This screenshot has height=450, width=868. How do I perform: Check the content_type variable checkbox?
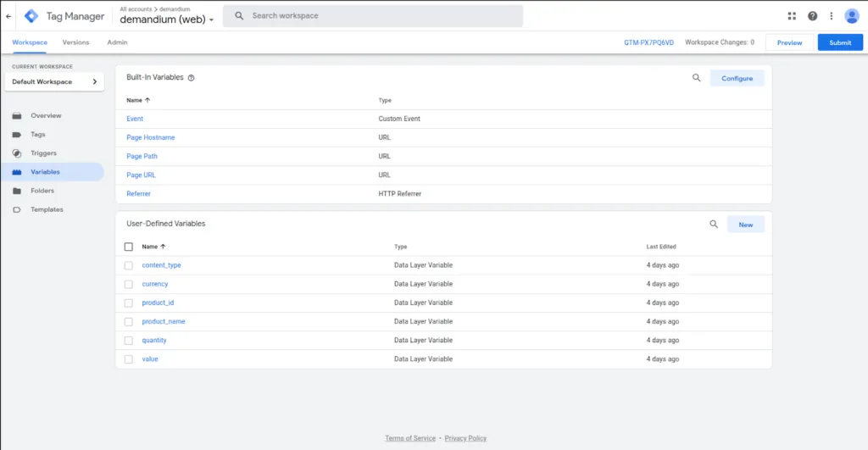(129, 266)
